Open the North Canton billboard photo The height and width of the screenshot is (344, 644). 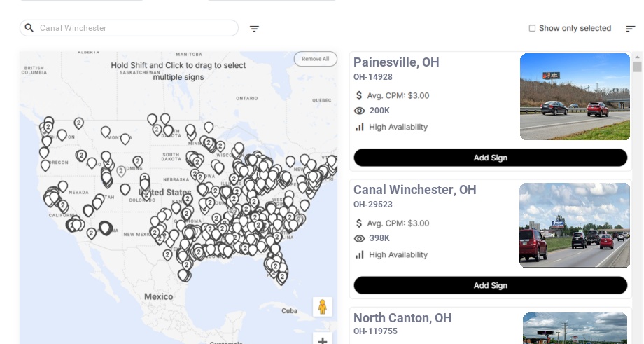(575, 328)
